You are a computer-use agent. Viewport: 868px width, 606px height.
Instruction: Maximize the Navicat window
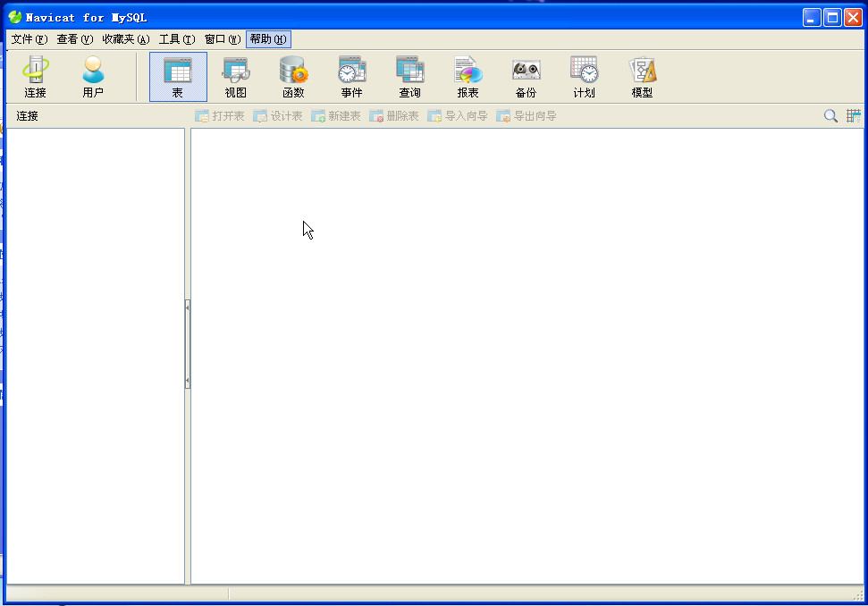click(x=832, y=18)
